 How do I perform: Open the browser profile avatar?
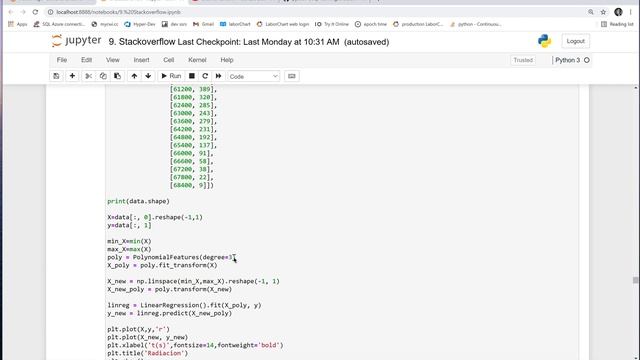pyautogui.click(x=618, y=12)
